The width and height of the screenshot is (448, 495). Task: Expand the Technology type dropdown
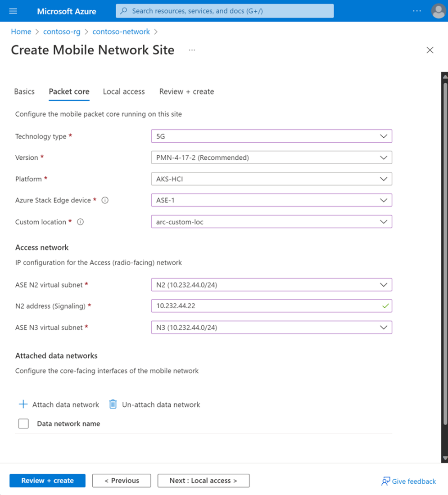coord(272,136)
